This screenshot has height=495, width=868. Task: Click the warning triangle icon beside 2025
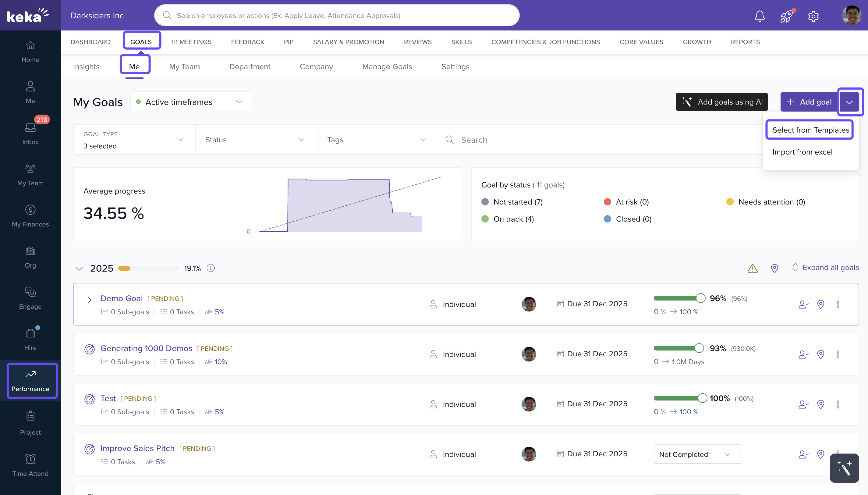(753, 268)
